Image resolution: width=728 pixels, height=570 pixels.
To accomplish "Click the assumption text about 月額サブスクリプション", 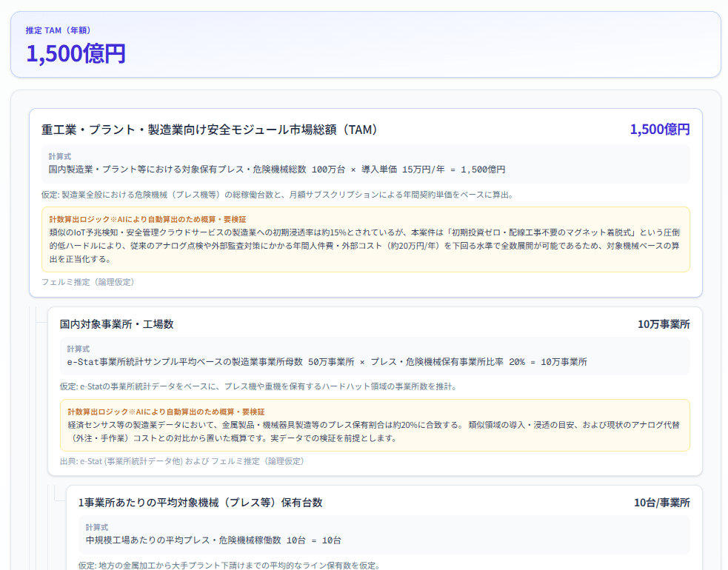I will pos(278,195).
